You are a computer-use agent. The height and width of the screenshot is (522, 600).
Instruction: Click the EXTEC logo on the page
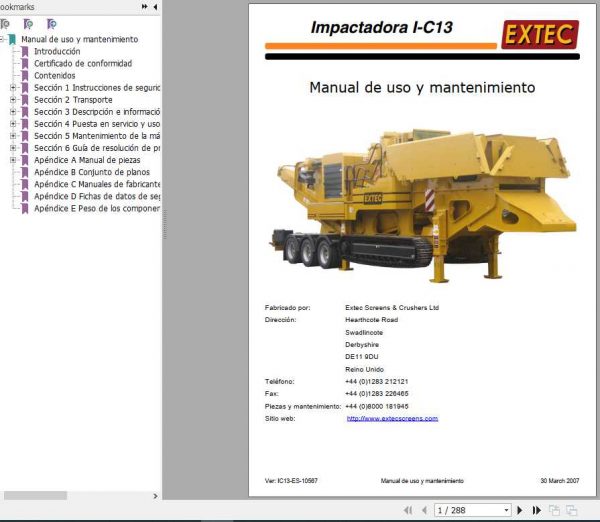540,34
